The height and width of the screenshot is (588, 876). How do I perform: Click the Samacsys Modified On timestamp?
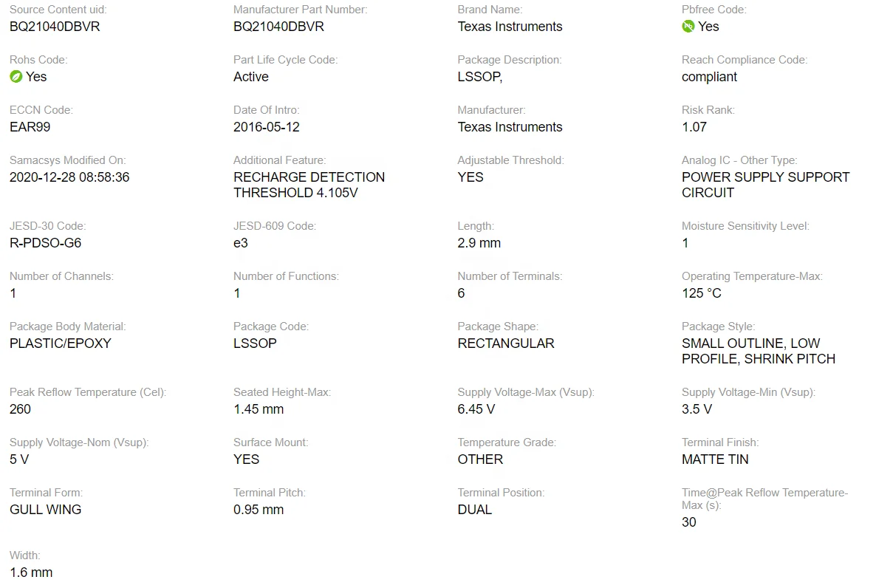tap(69, 177)
